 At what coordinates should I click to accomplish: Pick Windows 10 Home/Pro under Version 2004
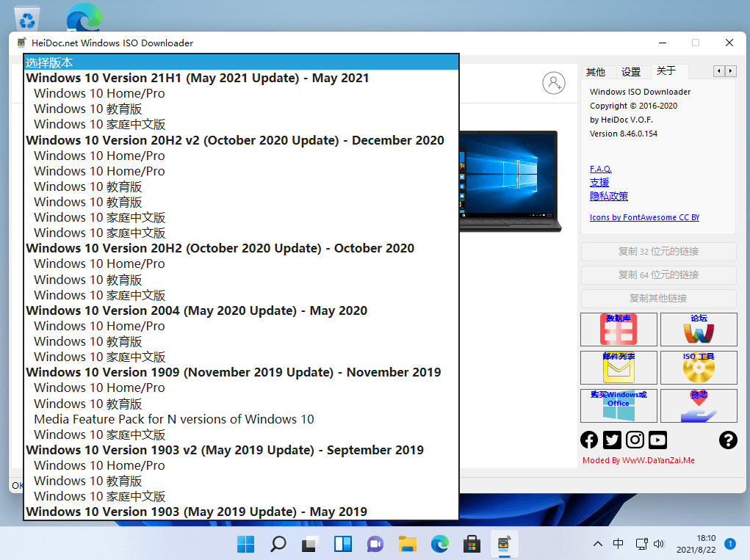tap(242, 326)
